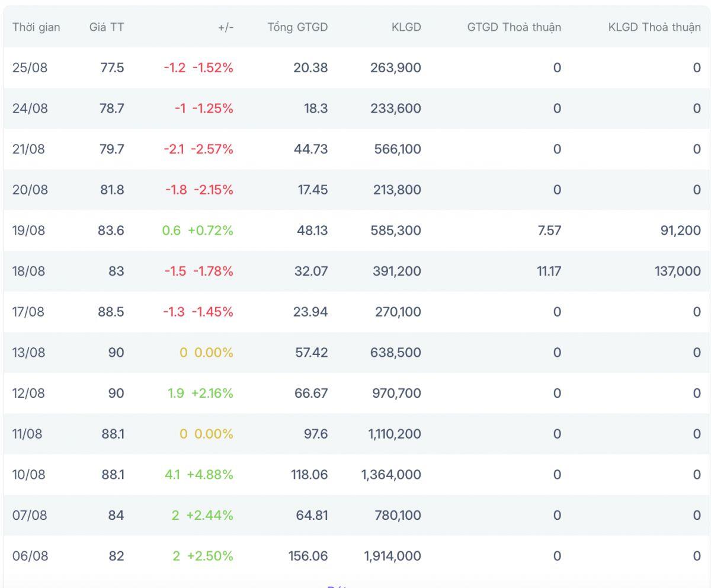Click the "Tổng GTGD" column header

click(297, 27)
